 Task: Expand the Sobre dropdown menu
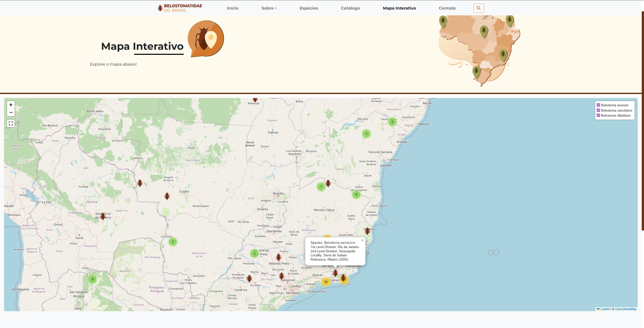[x=269, y=8]
